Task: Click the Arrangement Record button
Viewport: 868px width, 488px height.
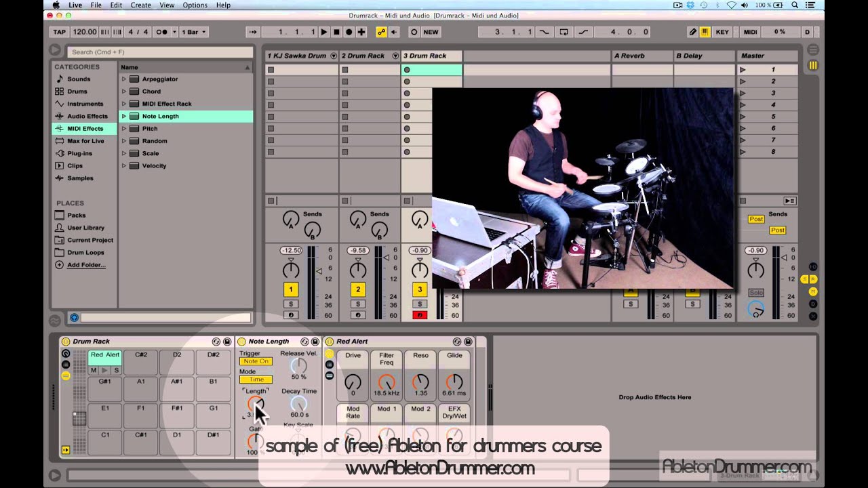Action: [x=349, y=32]
